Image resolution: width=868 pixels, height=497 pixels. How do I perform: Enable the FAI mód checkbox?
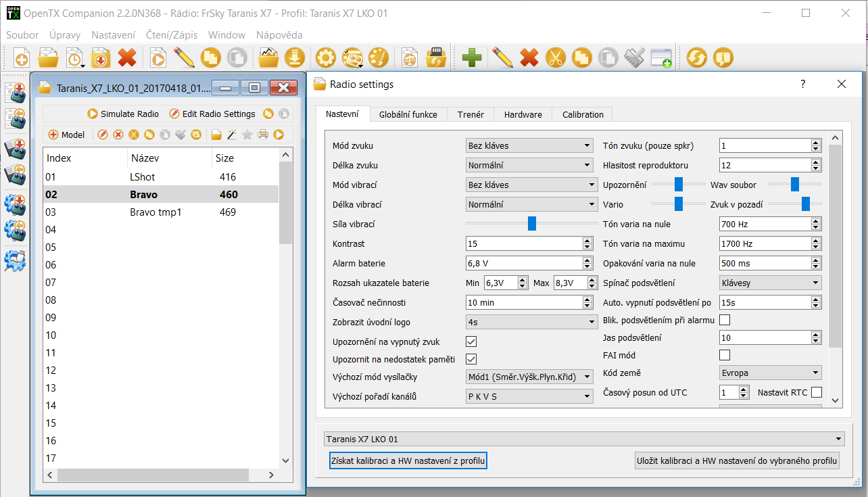[725, 355]
